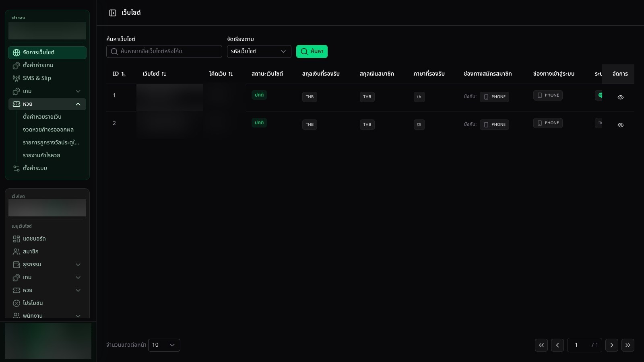Collapse sidebar with the panel toggle icon
Viewport: 644px width, 362px height.
pyautogui.click(x=113, y=13)
